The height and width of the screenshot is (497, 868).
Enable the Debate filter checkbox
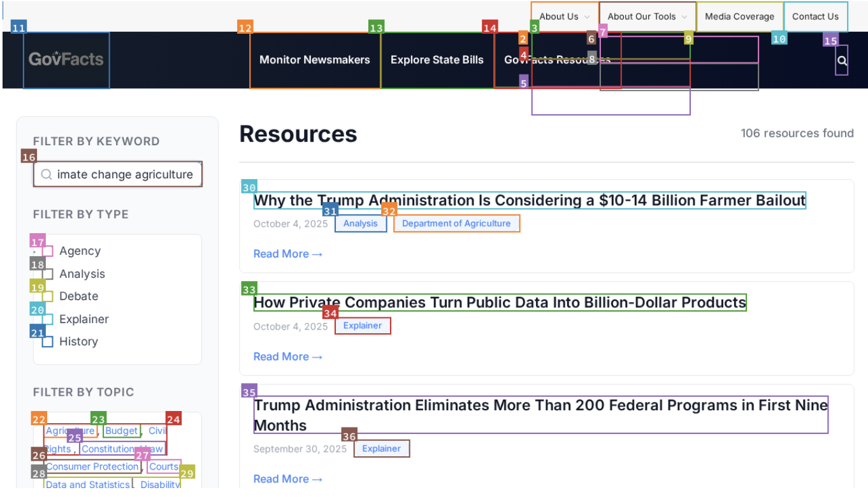tap(48, 296)
